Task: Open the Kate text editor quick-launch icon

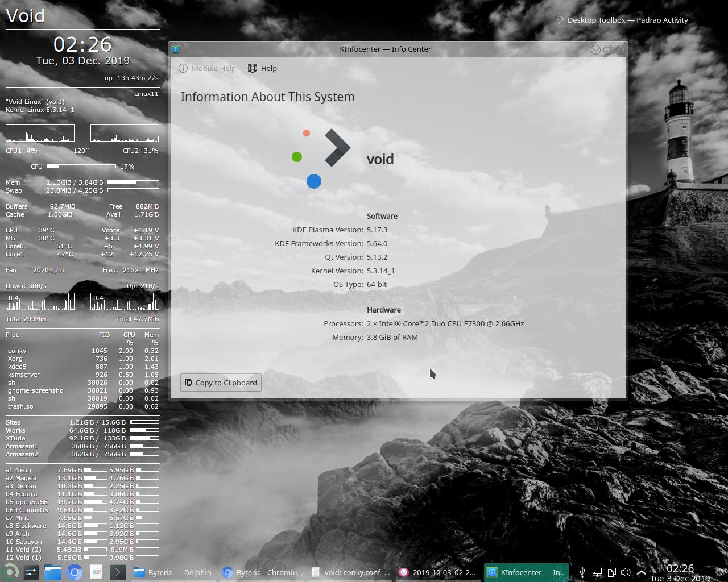Action: click(95, 572)
